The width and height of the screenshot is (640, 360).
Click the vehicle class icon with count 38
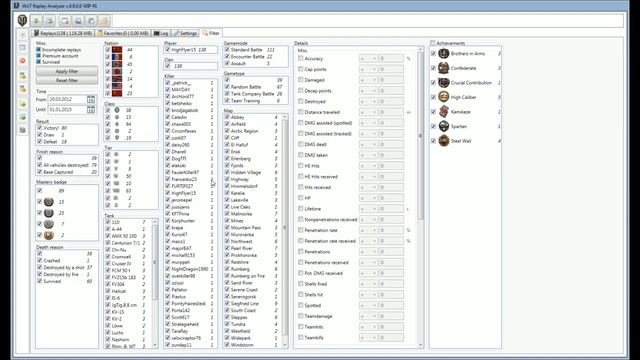pos(117,110)
